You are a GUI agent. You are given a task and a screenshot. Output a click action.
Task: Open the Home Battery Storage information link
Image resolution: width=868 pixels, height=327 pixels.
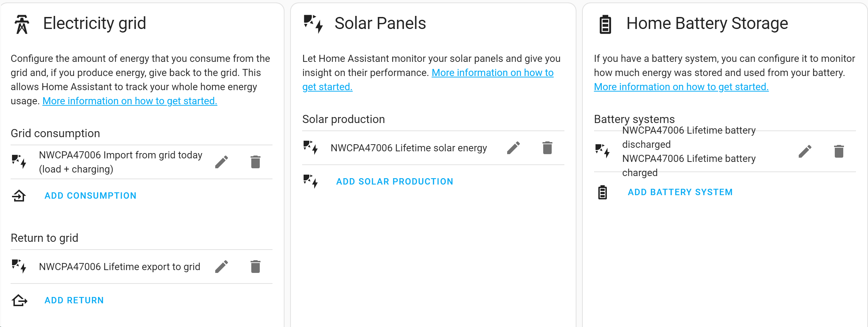click(681, 87)
